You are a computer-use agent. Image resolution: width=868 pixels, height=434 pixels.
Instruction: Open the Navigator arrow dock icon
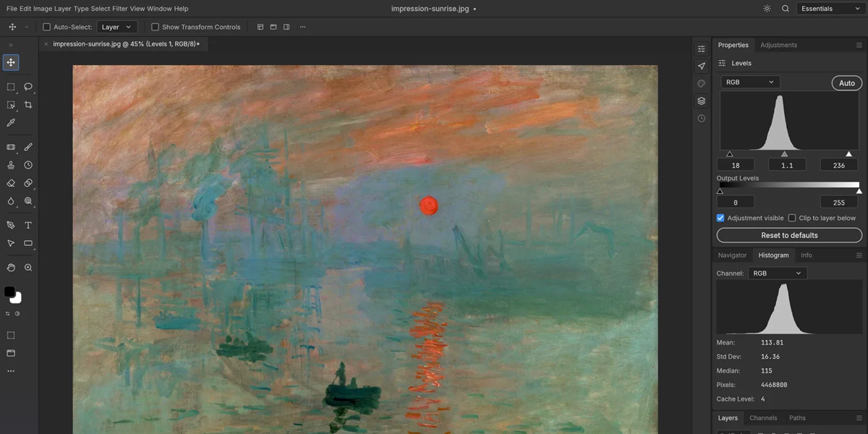click(x=701, y=66)
